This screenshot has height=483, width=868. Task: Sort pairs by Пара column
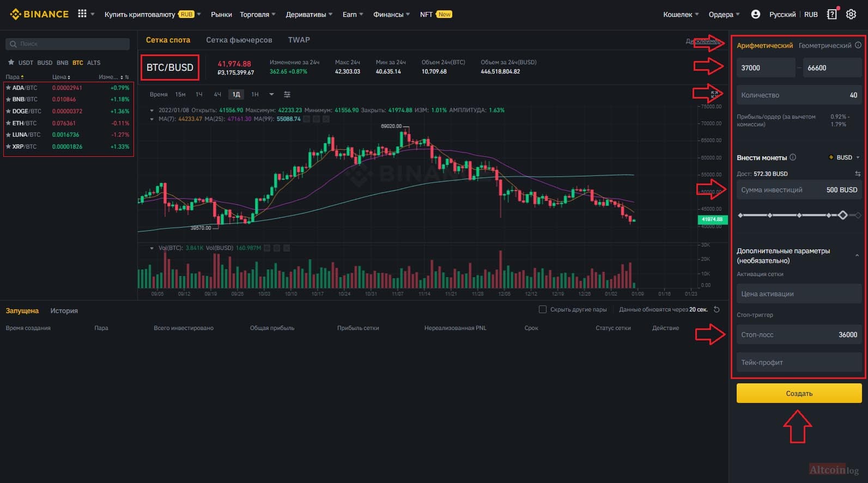click(x=15, y=77)
